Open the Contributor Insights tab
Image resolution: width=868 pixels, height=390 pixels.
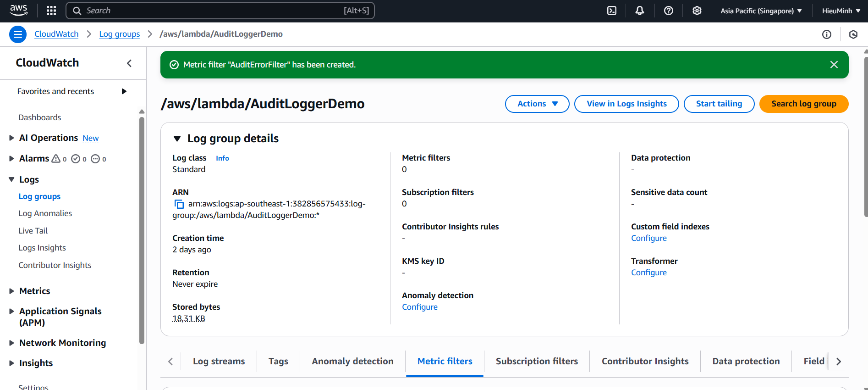click(645, 361)
